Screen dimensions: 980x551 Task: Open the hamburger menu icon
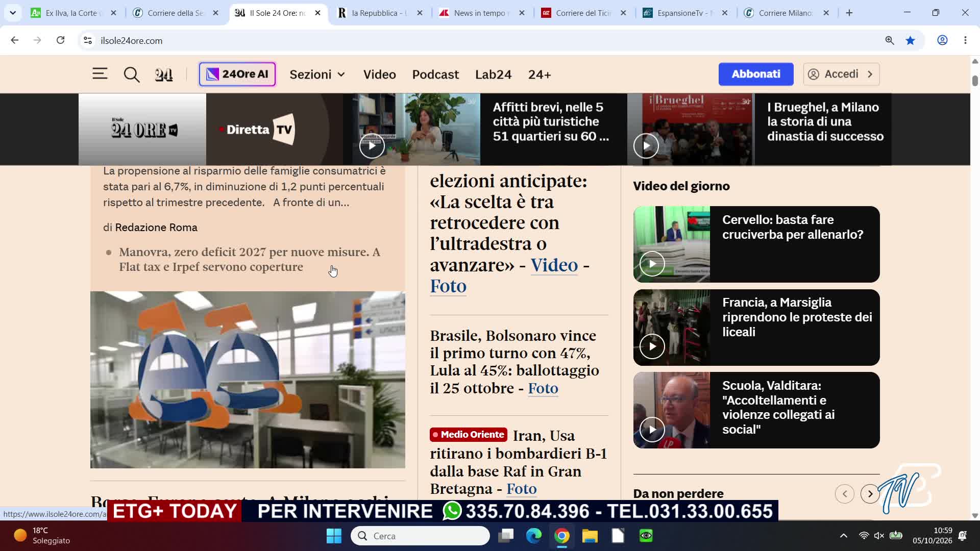[100, 74]
